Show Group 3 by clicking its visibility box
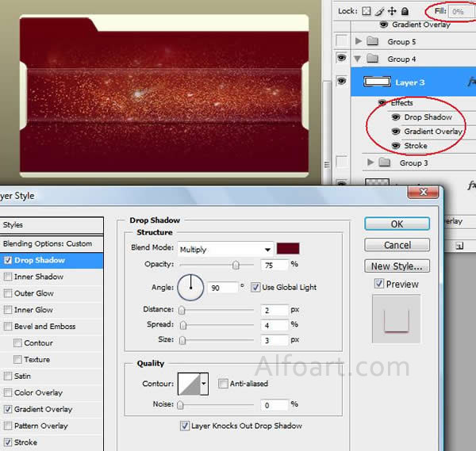 click(x=341, y=162)
